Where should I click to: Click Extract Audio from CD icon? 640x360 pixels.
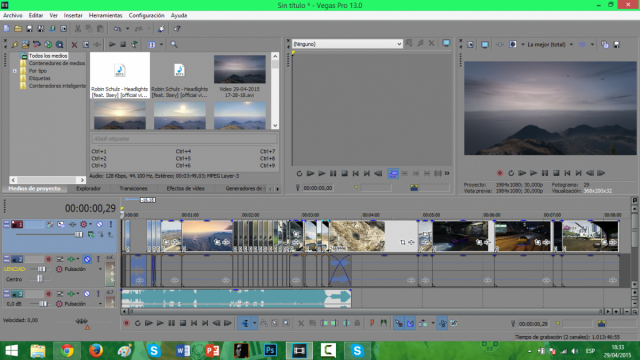click(x=48, y=44)
